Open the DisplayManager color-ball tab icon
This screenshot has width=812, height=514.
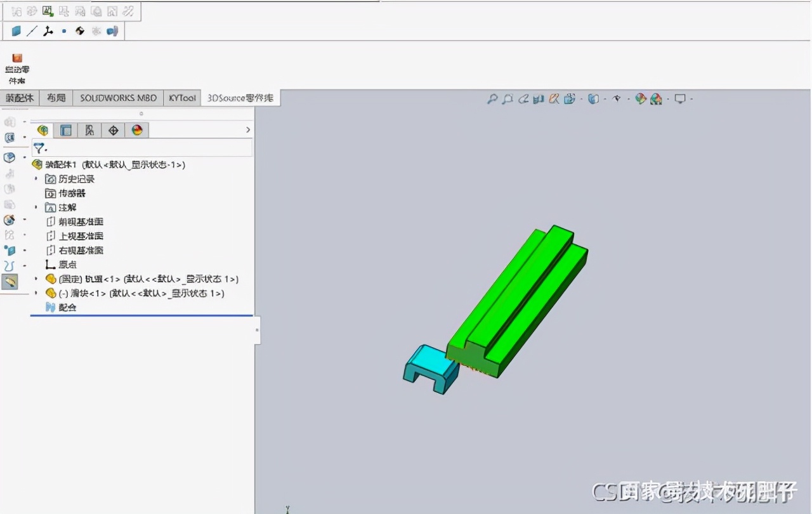pos(137,130)
